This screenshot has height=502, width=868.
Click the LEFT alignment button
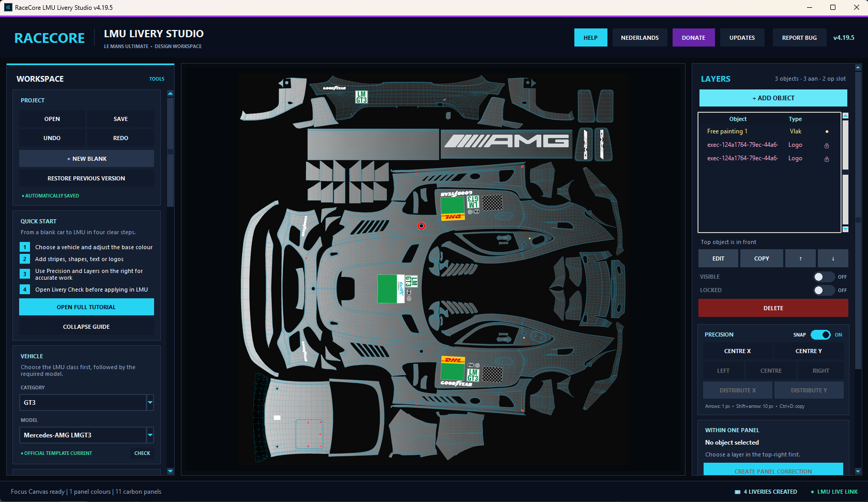pyautogui.click(x=723, y=371)
